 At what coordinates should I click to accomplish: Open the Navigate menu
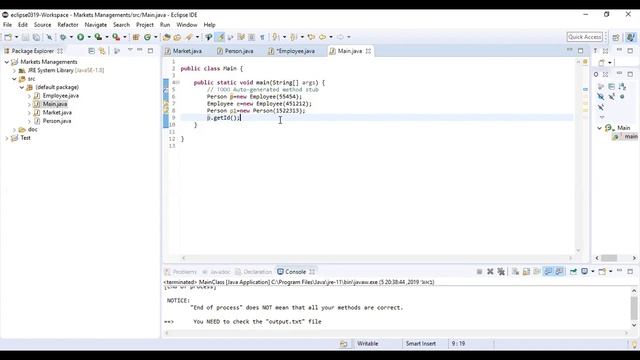(x=96, y=25)
